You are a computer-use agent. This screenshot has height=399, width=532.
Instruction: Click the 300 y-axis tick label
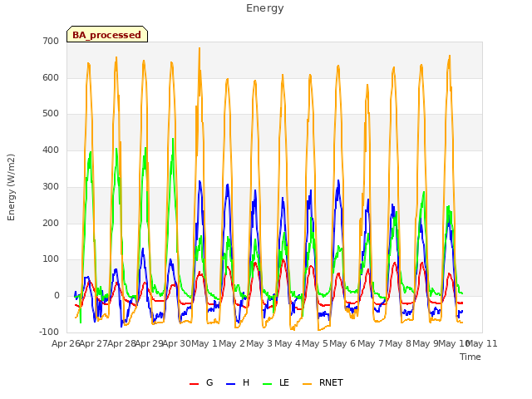pos(51,186)
